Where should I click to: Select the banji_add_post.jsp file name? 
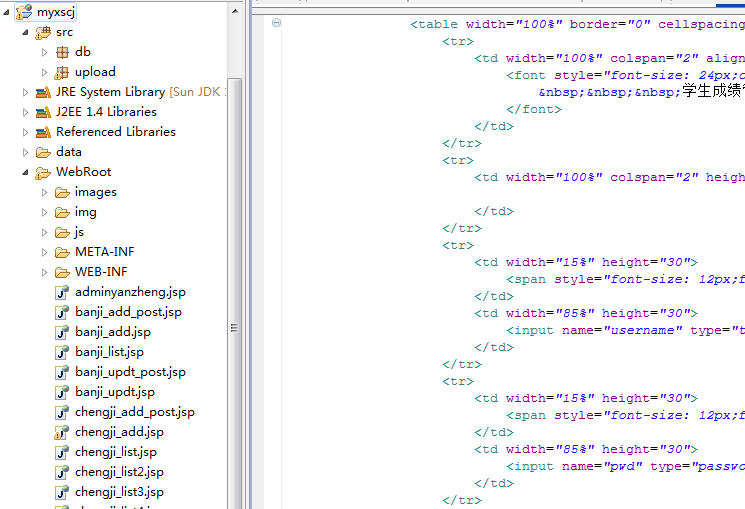[128, 312]
